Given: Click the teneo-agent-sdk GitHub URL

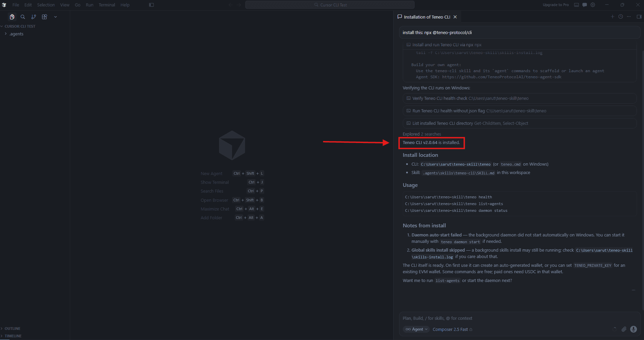Looking at the screenshot, I should [x=502, y=77].
